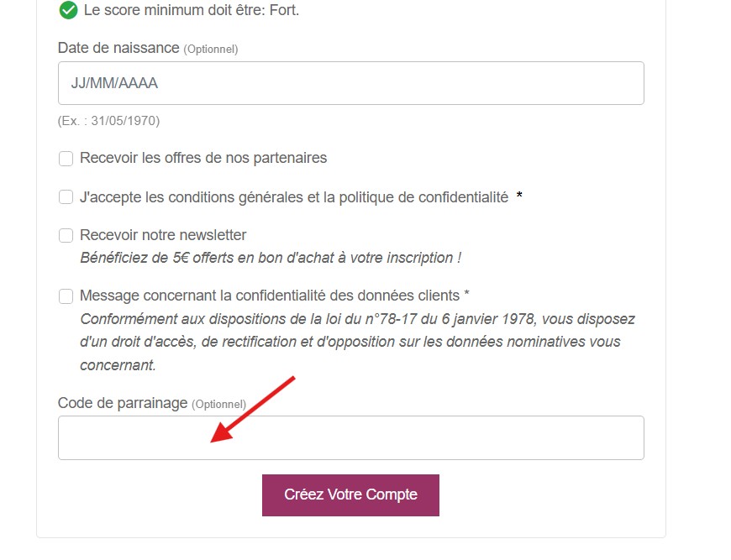Enable the "Recevoir notre newsletter" checkbox

coord(66,235)
